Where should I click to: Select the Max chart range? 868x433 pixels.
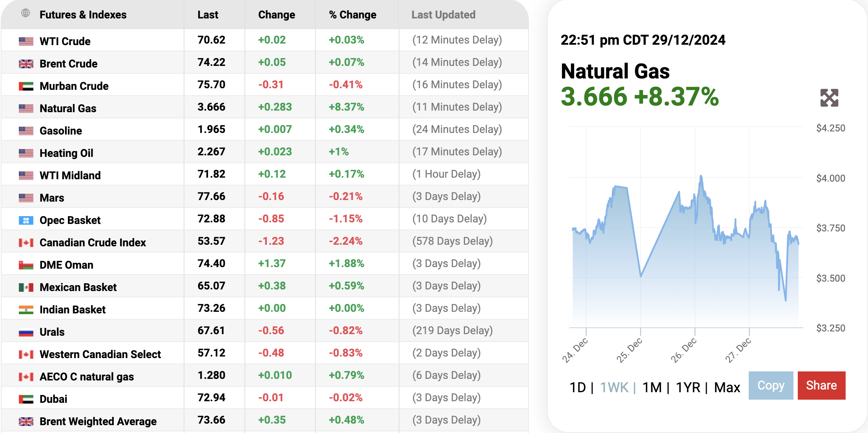(727, 388)
